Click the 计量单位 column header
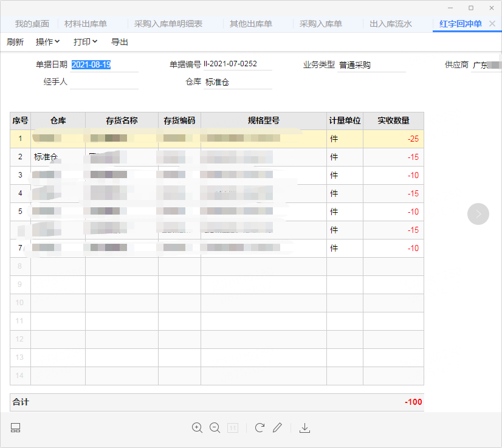The width and height of the screenshot is (502, 448). (345, 121)
